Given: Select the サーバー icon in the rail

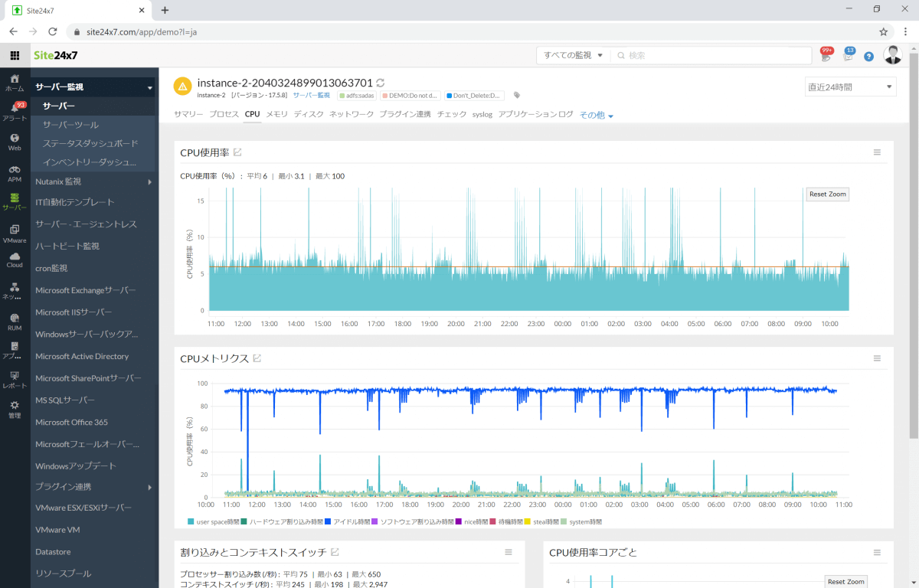Looking at the screenshot, I should pyautogui.click(x=15, y=202).
